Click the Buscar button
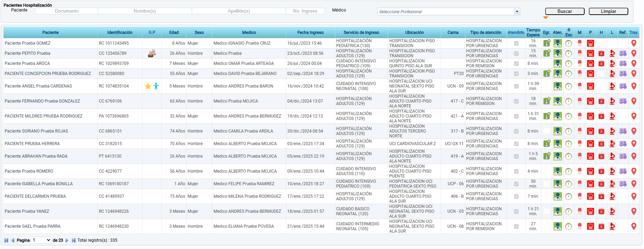This screenshot has width=644, height=249. [565, 12]
